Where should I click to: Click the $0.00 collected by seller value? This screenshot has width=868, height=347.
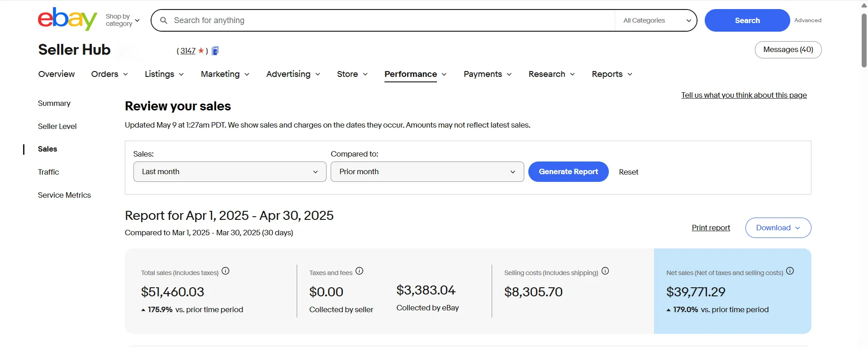click(x=326, y=292)
